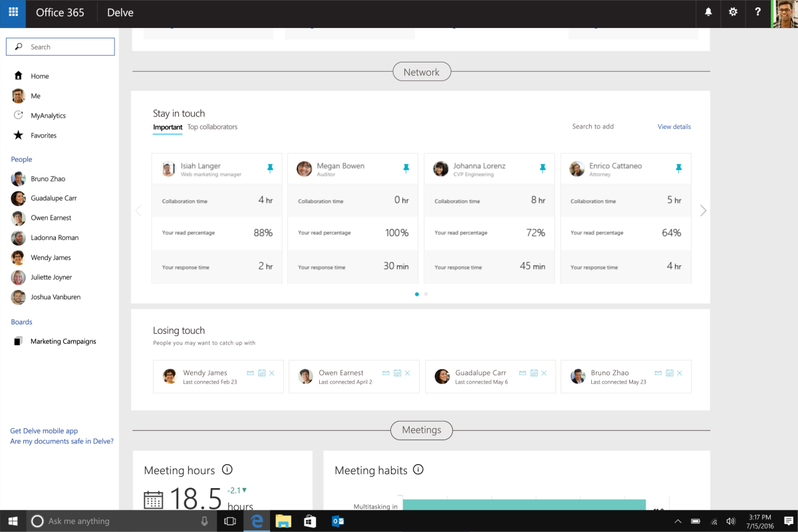798x532 pixels.
Task: Unpin Megan Bowen from Stay in touch
Action: [406, 169]
